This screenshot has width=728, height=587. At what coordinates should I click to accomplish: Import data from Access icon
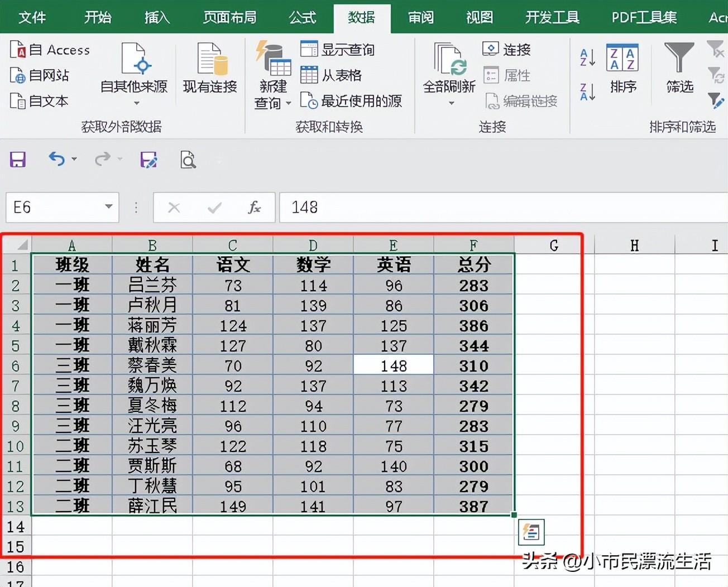[x=50, y=50]
